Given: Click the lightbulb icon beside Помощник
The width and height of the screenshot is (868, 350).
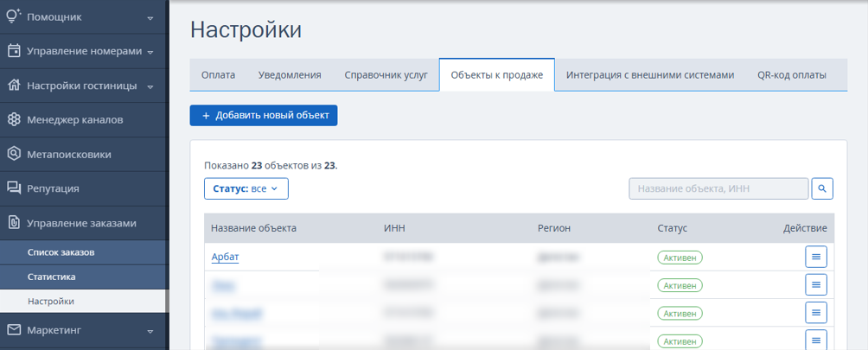Looking at the screenshot, I should pyautogui.click(x=13, y=16).
